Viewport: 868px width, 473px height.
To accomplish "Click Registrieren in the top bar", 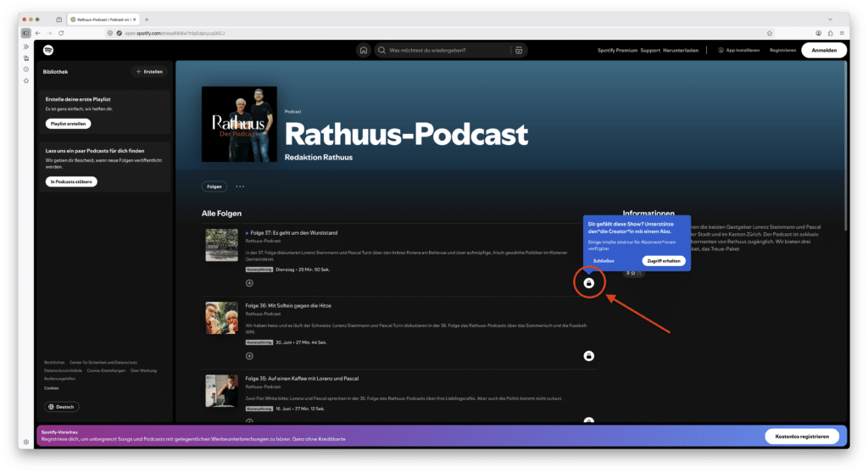I will pyautogui.click(x=782, y=50).
